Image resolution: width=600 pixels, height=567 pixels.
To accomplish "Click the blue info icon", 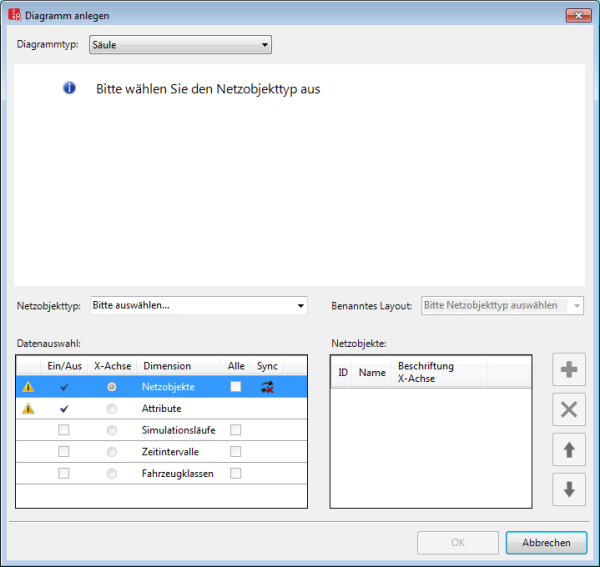I will click(x=69, y=88).
